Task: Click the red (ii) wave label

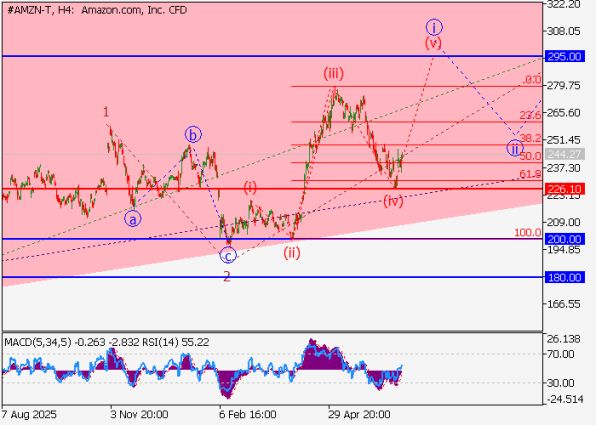Action: [292, 252]
